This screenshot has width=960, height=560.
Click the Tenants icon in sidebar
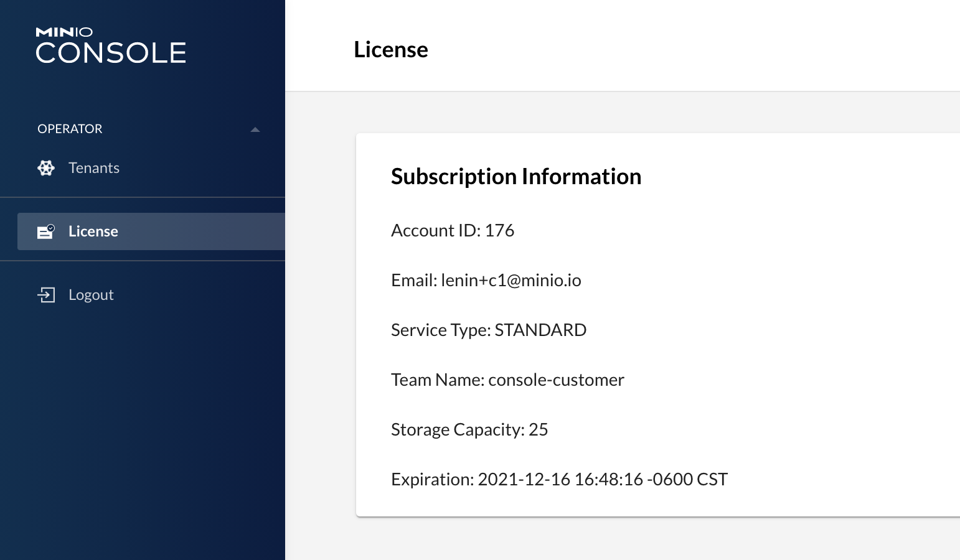[46, 168]
